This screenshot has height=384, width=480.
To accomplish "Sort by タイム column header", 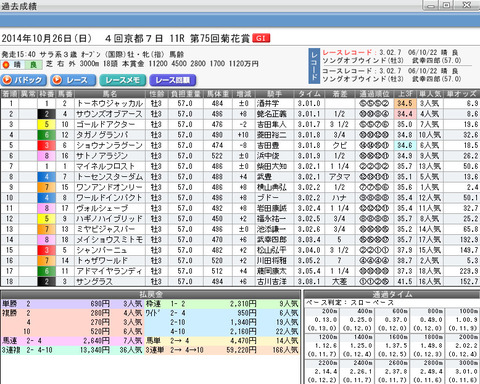I will click(309, 94).
